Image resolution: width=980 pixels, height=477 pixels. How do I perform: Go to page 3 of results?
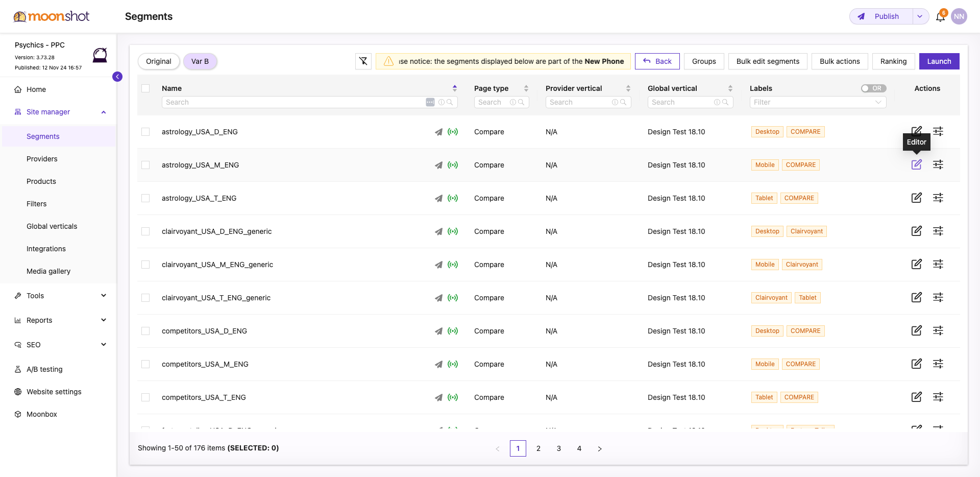point(559,448)
